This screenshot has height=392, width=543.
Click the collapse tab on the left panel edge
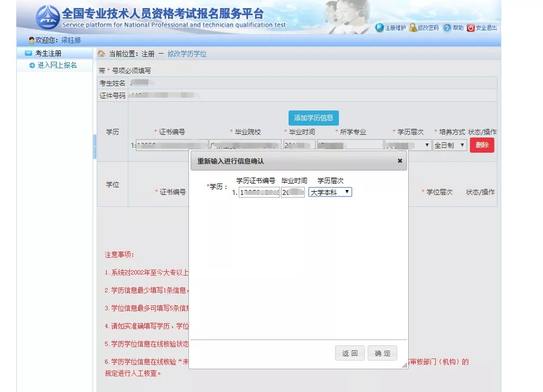(x=95, y=146)
